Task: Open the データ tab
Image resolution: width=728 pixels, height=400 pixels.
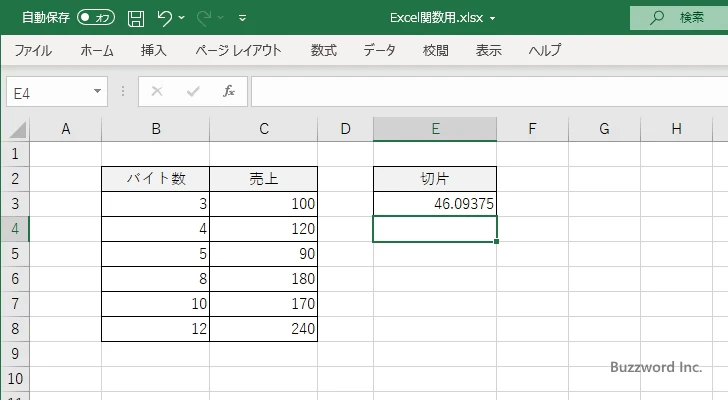Action: (379, 50)
